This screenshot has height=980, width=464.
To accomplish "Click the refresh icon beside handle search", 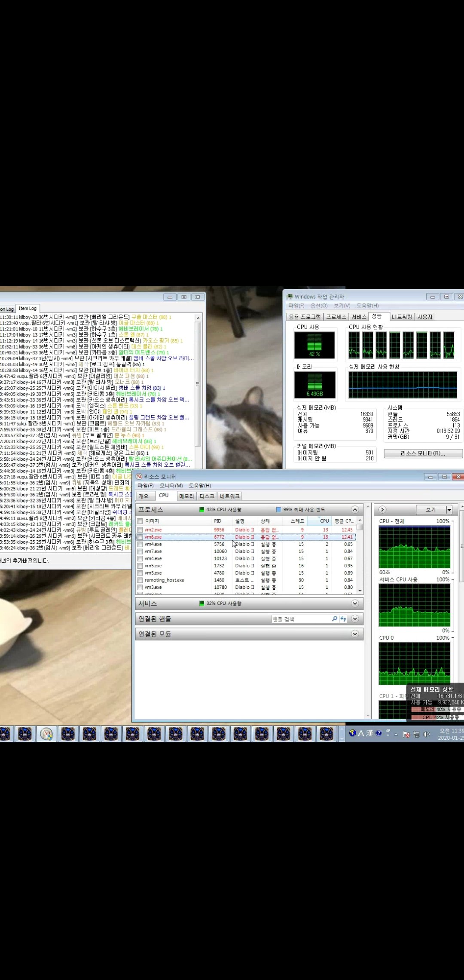I will point(343,619).
